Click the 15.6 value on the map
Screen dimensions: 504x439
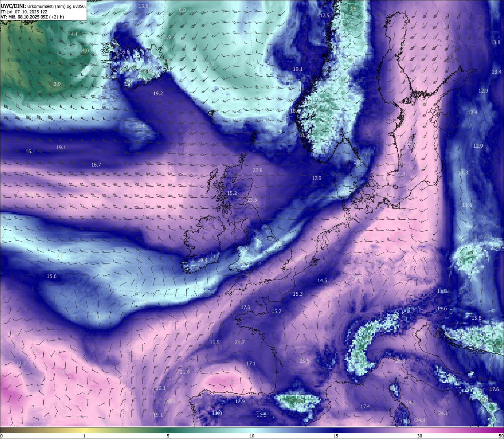(52, 276)
